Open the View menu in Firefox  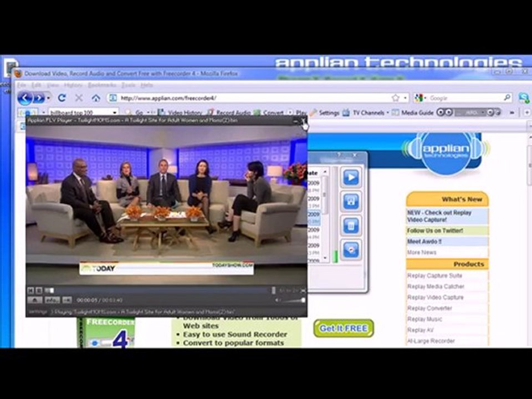tap(53, 85)
